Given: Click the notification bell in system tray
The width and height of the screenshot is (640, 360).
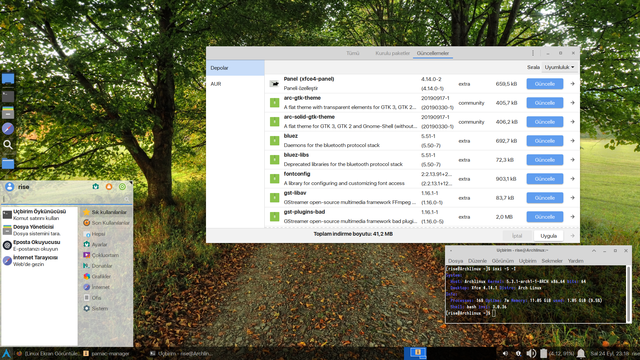Looking at the screenshot, I should tap(581, 353).
